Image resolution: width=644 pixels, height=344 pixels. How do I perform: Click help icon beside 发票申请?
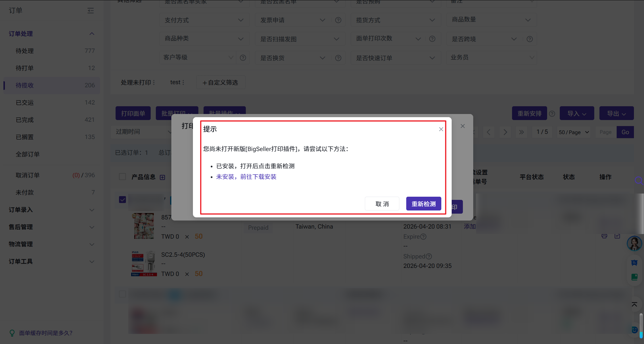(338, 20)
